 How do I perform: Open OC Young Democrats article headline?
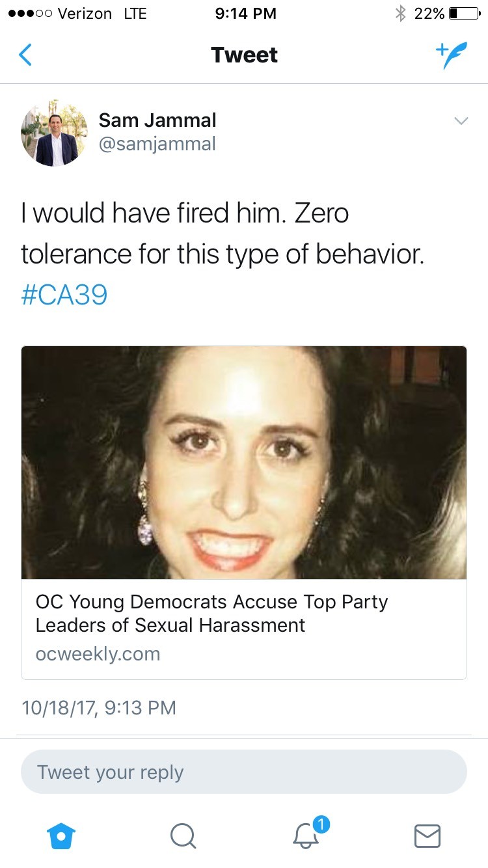coord(211,614)
